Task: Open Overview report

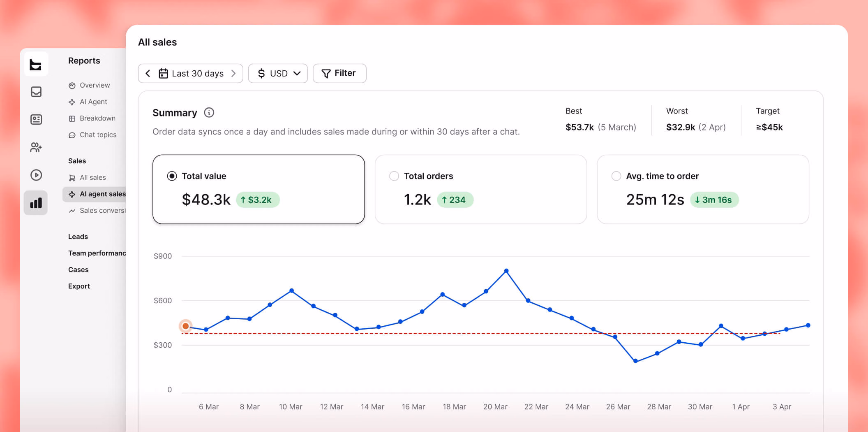Action: 89,85
